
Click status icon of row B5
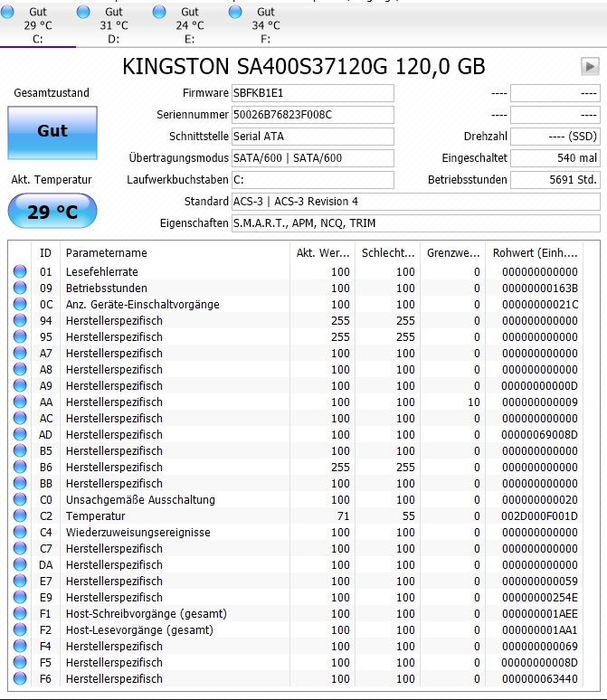click(x=20, y=451)
